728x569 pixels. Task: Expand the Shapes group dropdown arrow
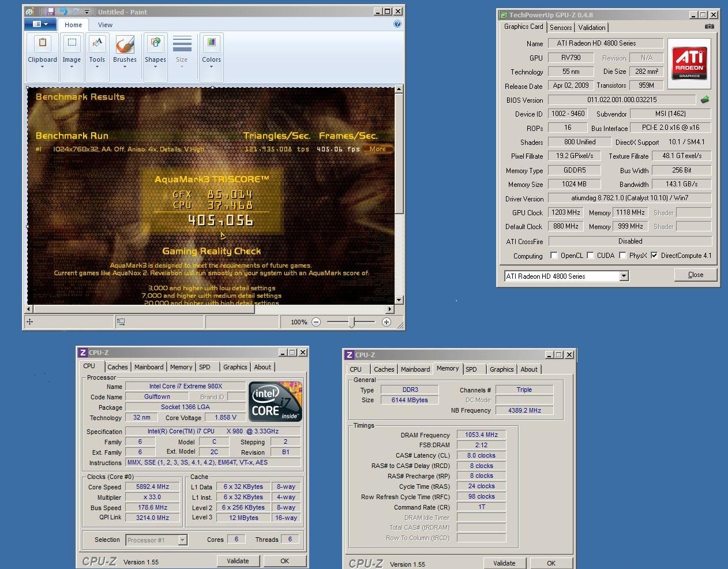coord(155,67)
